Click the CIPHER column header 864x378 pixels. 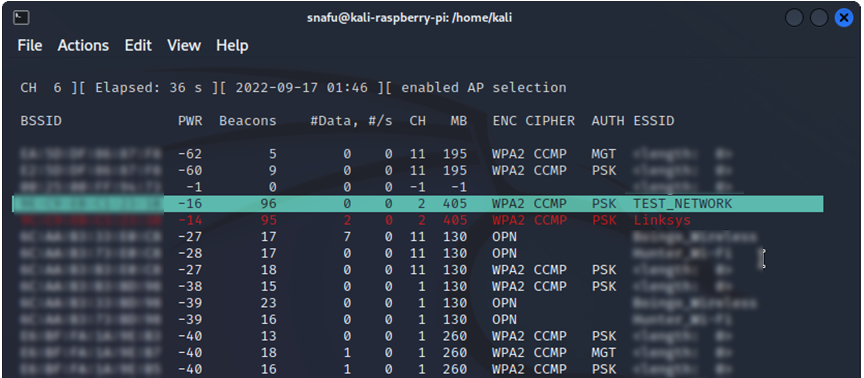point(550,121)
